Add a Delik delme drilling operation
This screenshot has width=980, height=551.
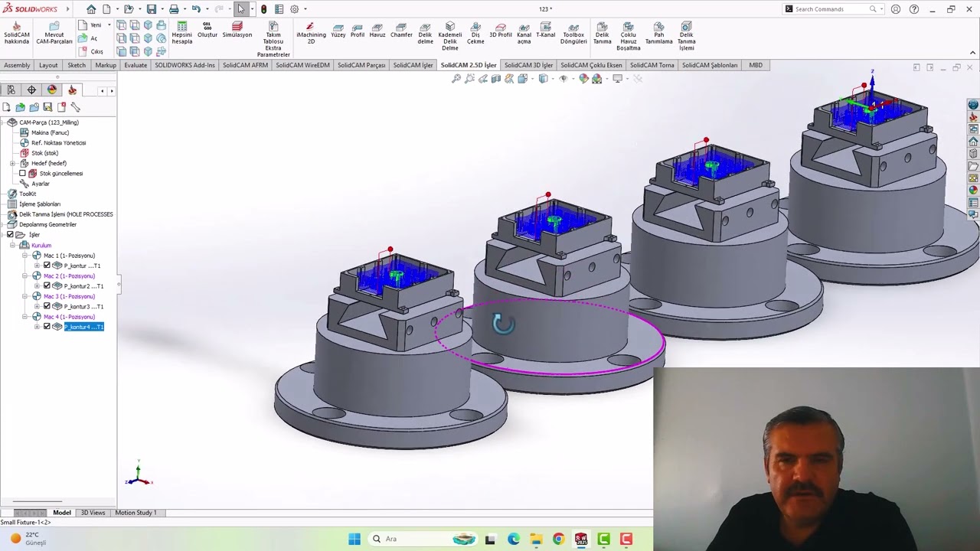pos(425,33)
